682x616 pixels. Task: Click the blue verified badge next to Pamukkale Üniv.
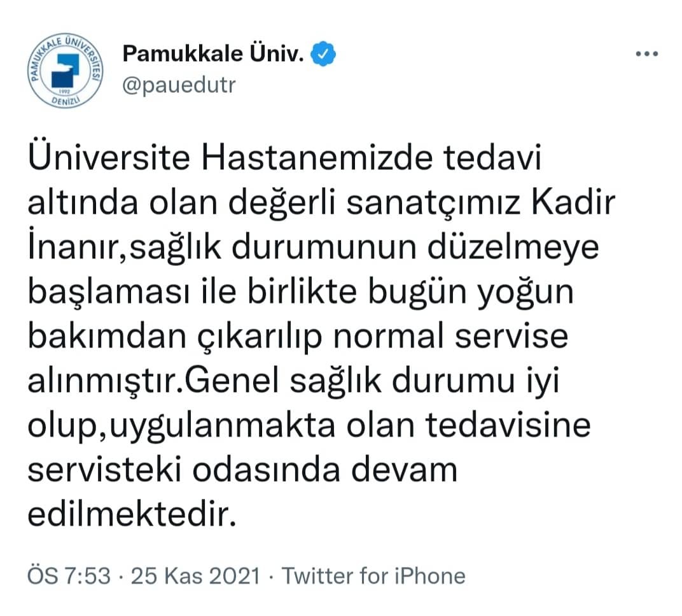[x=324, y=53]
